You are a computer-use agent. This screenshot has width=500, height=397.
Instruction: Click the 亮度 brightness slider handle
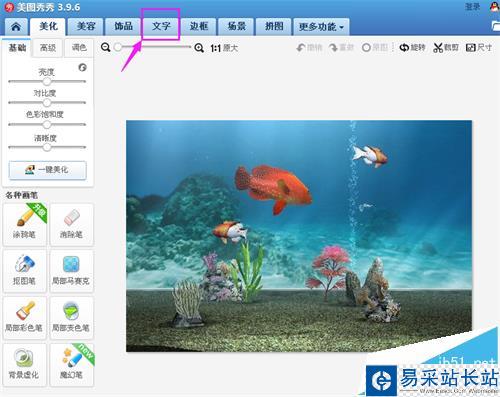point(47,81)
